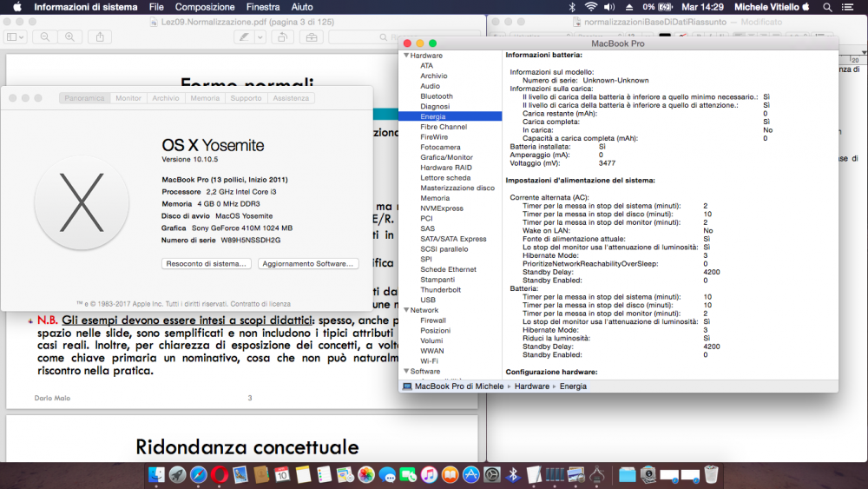The height and width of the screenshot is (489, 868).
Task: Open Opera from the Dock
Action: click(220, 474)
